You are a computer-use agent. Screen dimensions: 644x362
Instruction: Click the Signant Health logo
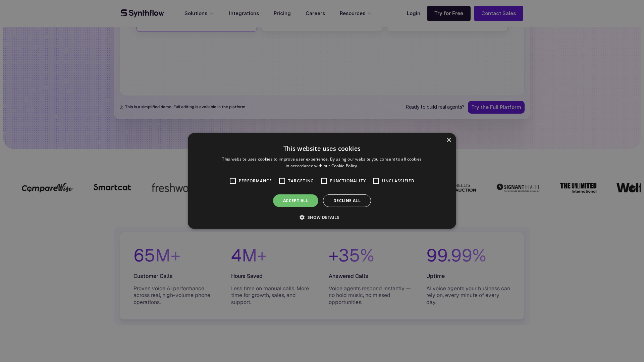click(x=518, y=188)
